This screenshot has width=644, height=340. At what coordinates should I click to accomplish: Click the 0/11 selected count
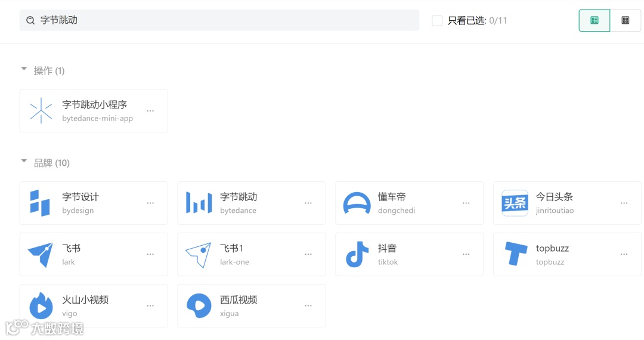pyautogui.click(x=498, y=20)
